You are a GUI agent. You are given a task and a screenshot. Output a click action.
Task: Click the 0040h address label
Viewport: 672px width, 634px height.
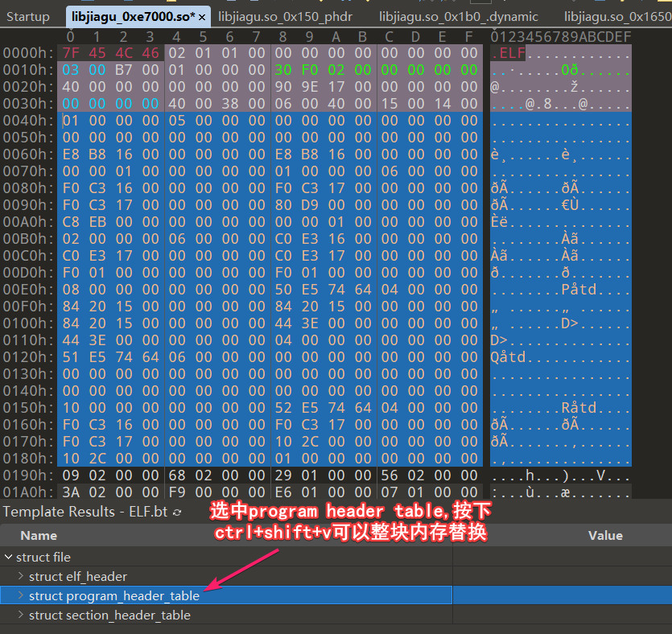point(29,121)
